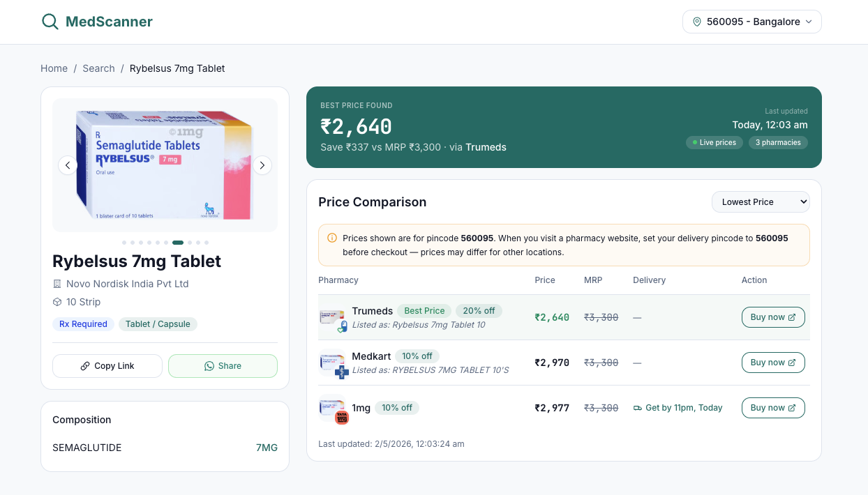Screen dimensions: 868x495
Task: Click the 1mg pharmacy logo thumbnail
Action: [x=333, y=409]
